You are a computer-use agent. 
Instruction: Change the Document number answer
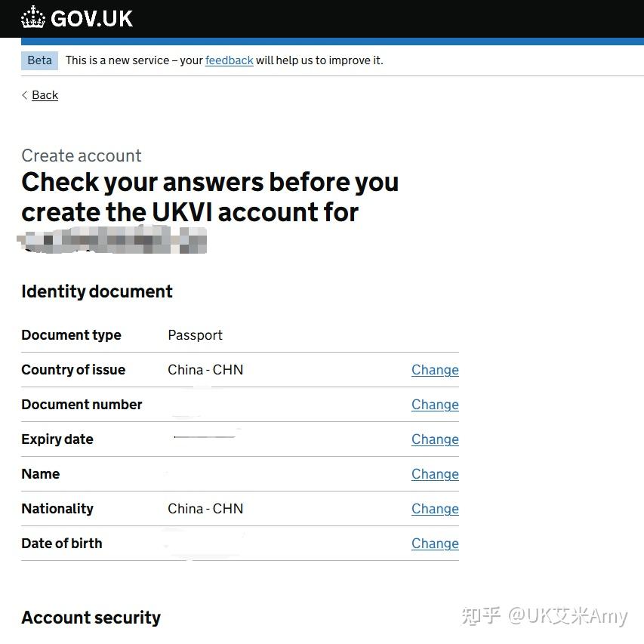tap(435, 405)
